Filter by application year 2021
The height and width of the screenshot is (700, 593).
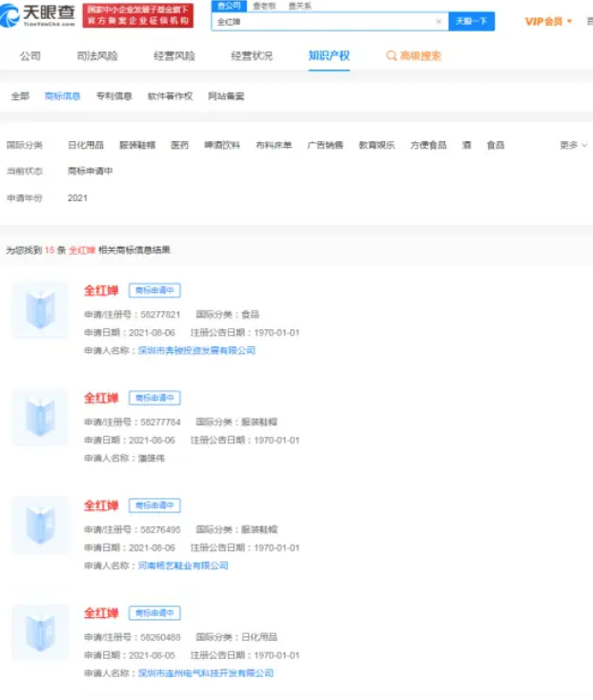tap(77, 197)
